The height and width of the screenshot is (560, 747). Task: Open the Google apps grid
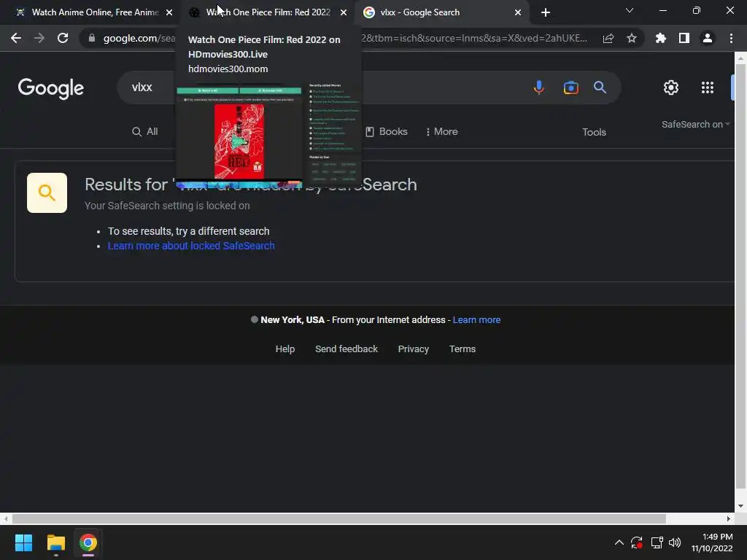pos(708,87)
